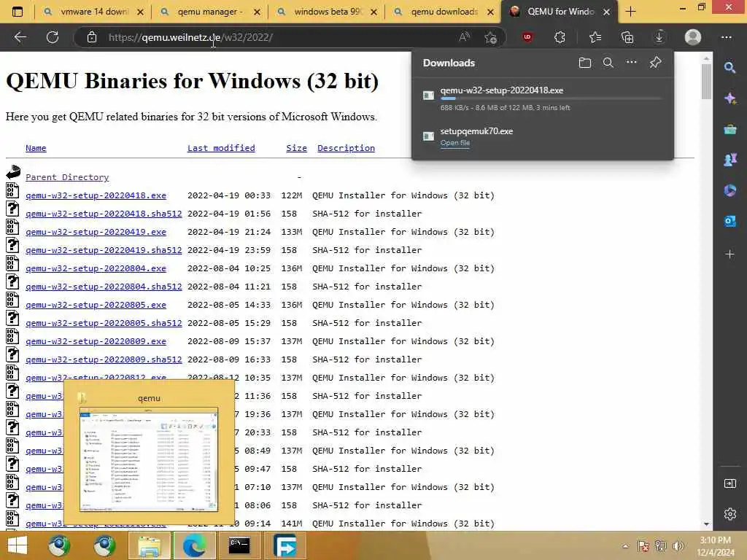Open Edge Settings and more menu
Image resolution: width=747 pixels, height=560 pixels.
click(726, 37)
